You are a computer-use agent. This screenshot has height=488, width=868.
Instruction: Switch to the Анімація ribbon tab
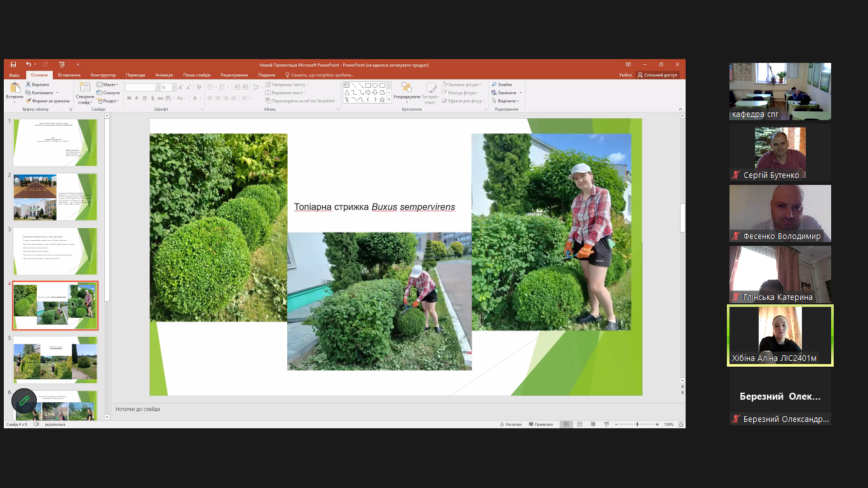[x=164, y=75]
